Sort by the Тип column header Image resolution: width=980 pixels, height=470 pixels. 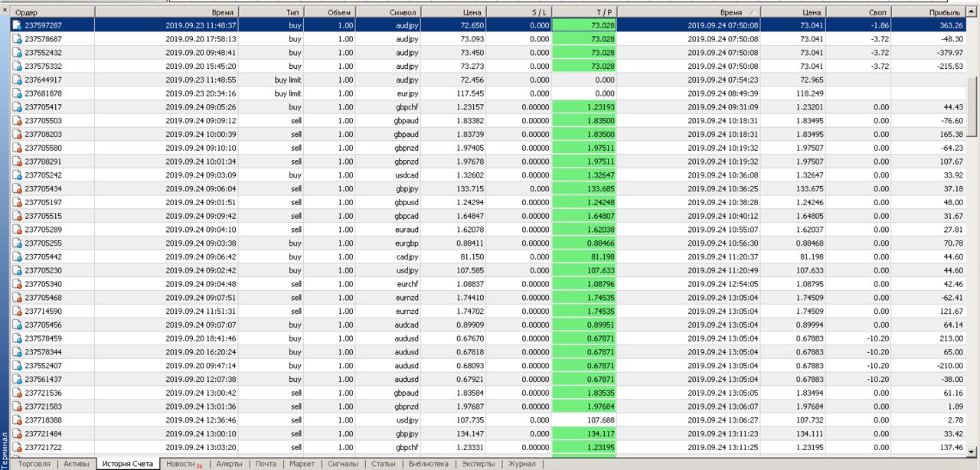click(x=271, y=12)
